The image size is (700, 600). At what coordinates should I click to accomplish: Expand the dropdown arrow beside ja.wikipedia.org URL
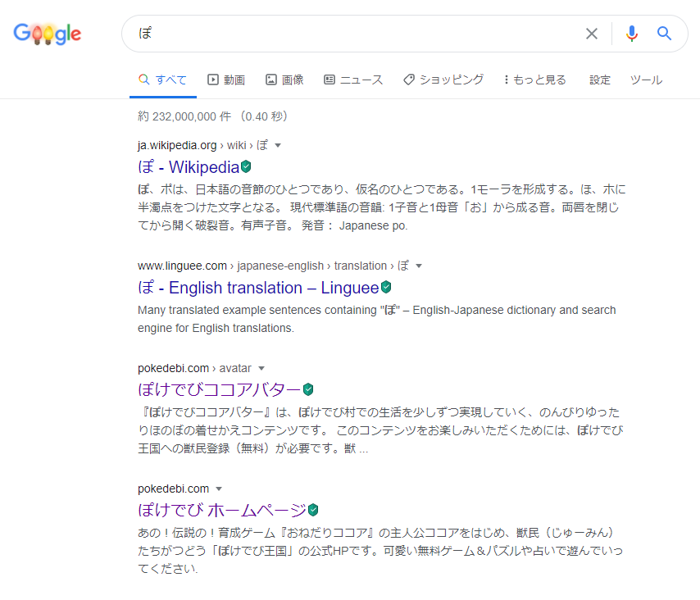(x=278, y=146)
